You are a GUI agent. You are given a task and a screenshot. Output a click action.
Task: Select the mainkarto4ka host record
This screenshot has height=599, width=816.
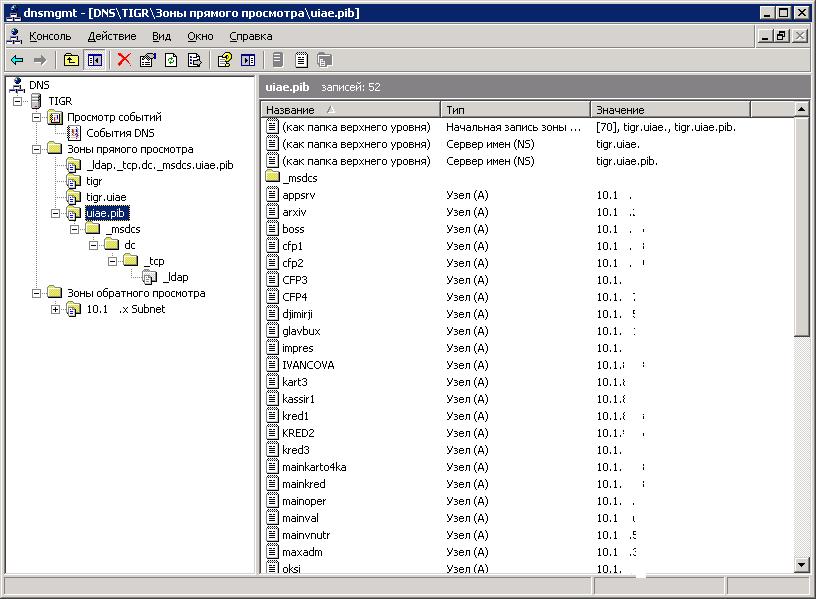314,467
